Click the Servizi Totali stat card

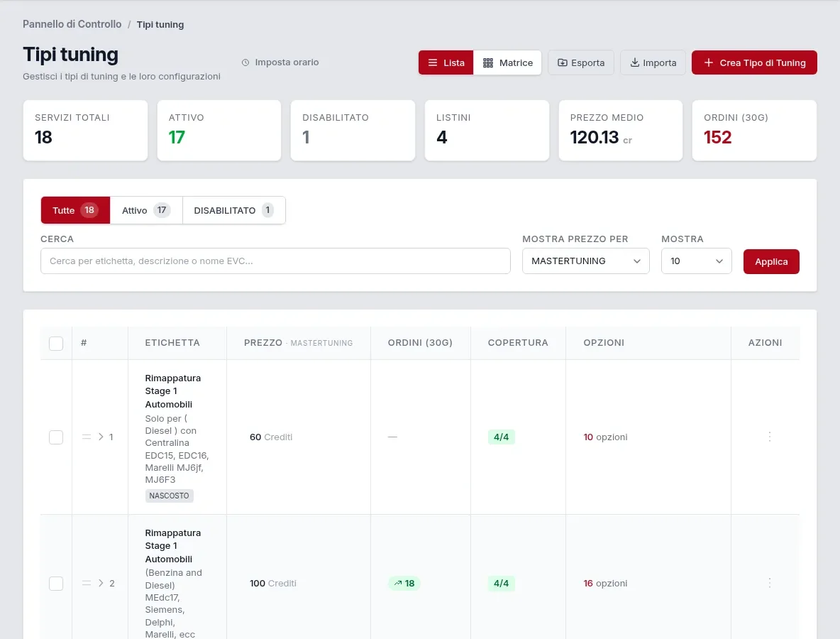pos(85,130)
